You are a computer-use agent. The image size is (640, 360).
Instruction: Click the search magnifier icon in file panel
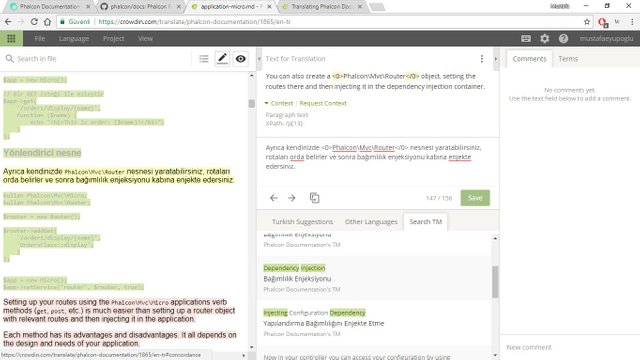9,59
